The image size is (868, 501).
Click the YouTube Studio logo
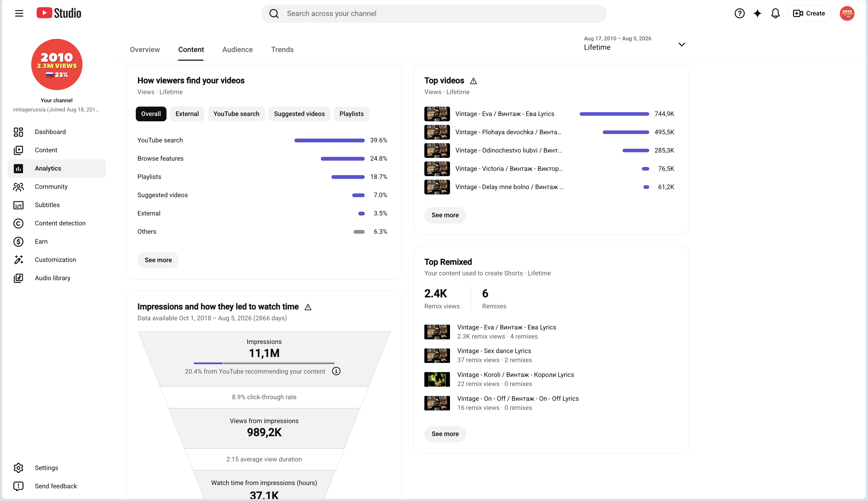(x=59, y=13)
